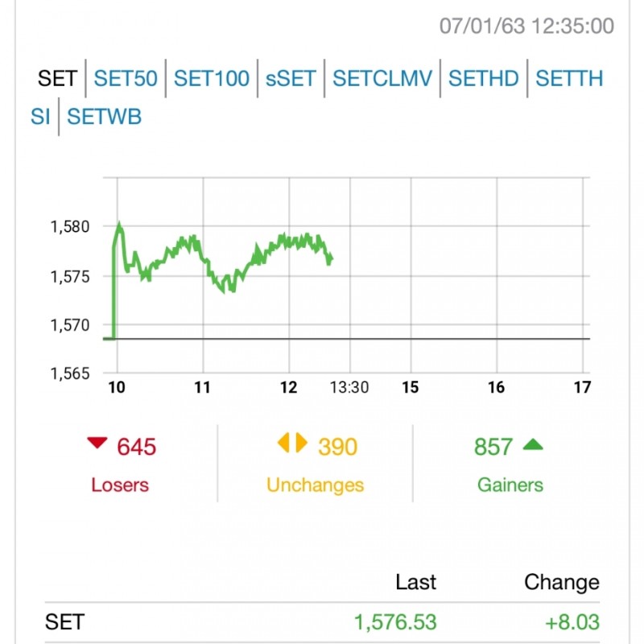Switch to the SETWB tab

(x=105, y=116)
